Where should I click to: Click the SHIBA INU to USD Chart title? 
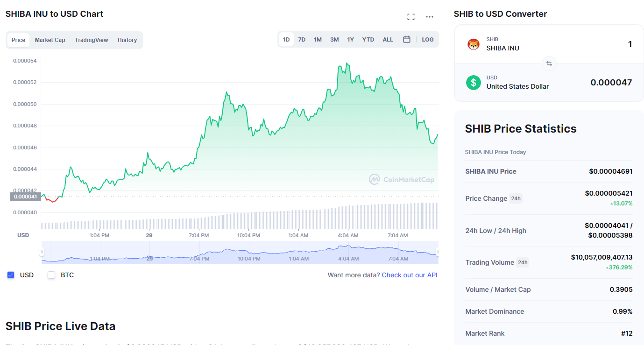pyautogui.click(x=55, y=14)
